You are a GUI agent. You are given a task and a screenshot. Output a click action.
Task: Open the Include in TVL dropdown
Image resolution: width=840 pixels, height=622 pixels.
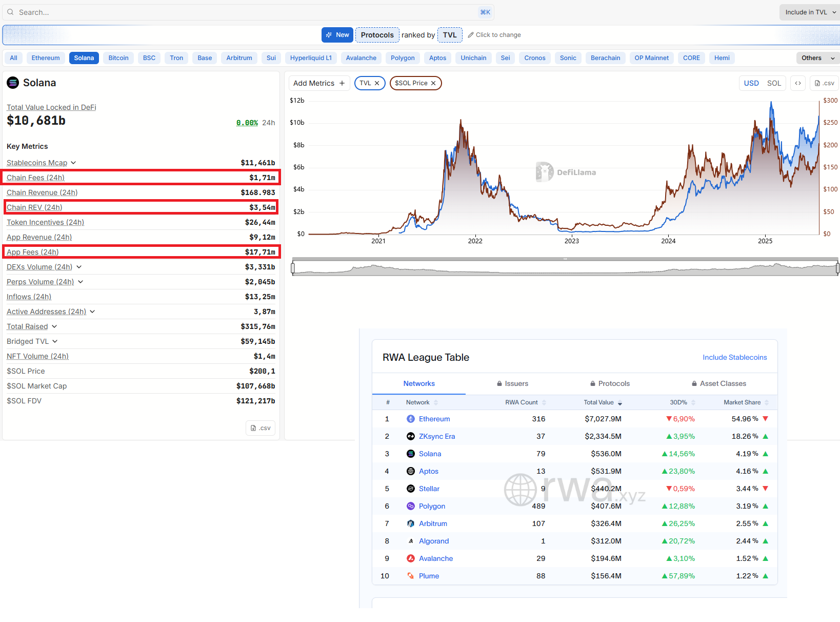click(x=810, y=12)
